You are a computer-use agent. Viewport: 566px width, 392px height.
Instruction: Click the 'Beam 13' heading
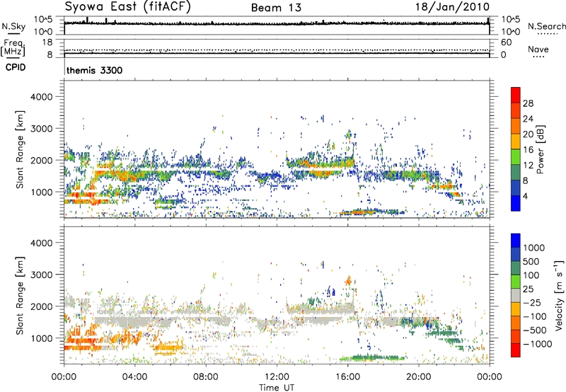coord(276,8)
